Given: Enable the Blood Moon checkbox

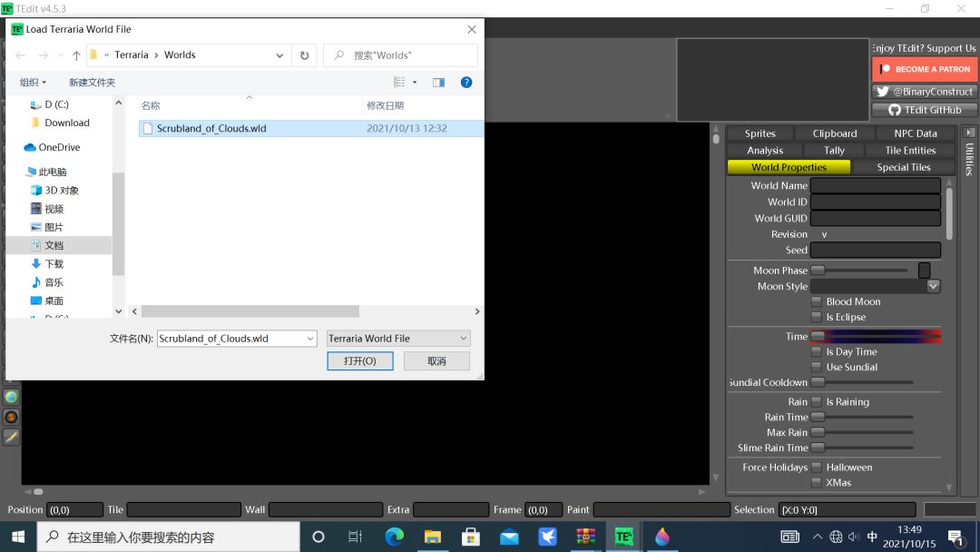Looking at the screenshot, I should 817,301.
